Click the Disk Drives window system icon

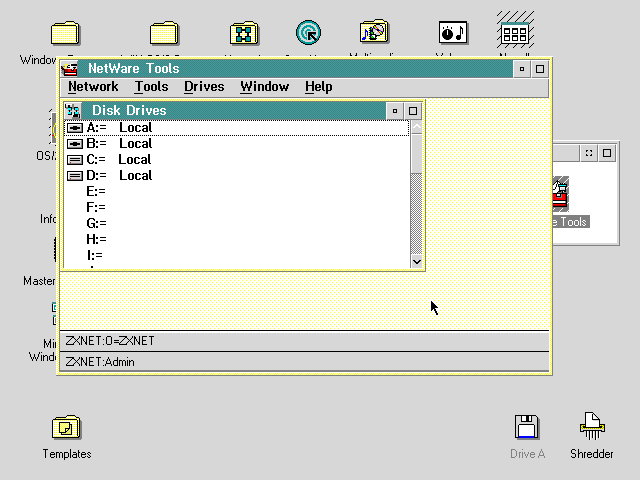[73, 111]
